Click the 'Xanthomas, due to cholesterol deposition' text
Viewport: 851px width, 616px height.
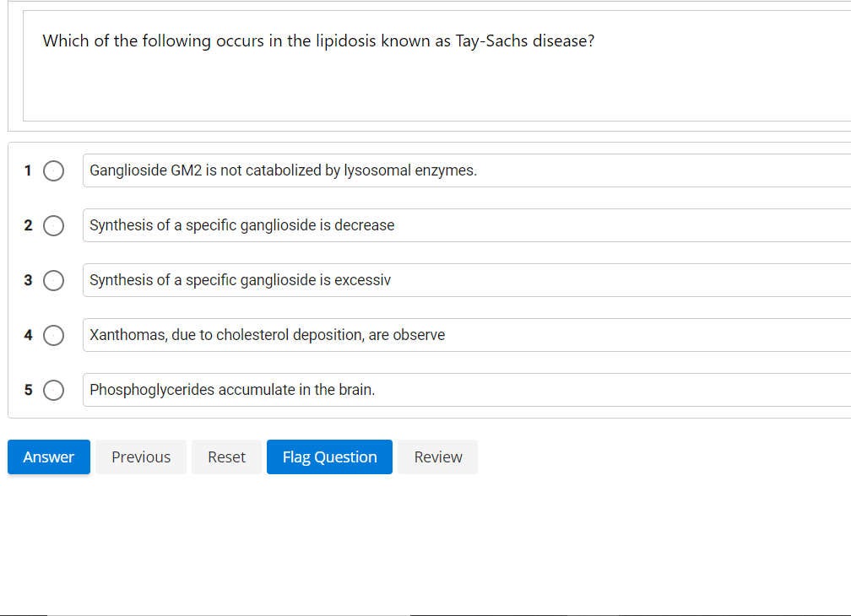(267, 335)
